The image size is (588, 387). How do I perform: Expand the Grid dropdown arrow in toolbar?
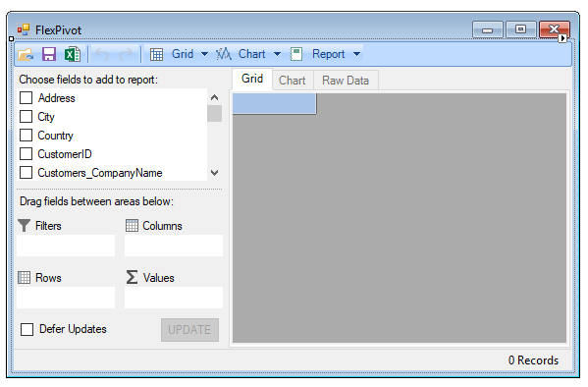click(x=204, y=54)
